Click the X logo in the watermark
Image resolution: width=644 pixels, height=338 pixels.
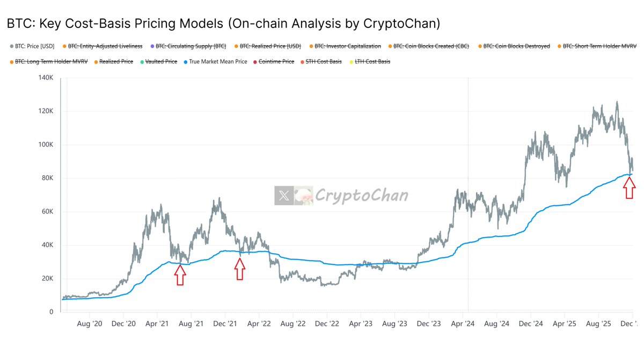point(284,196)
